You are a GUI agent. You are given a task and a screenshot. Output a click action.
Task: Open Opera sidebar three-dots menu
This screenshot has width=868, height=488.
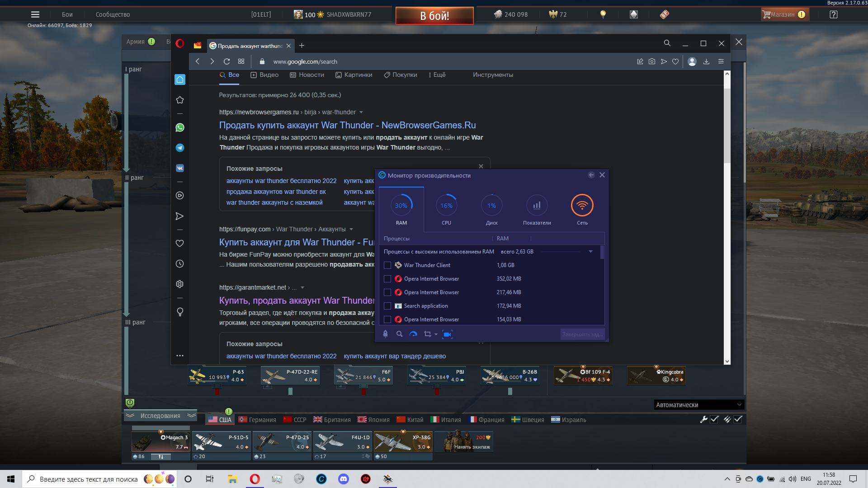click(x=180, y=356)
